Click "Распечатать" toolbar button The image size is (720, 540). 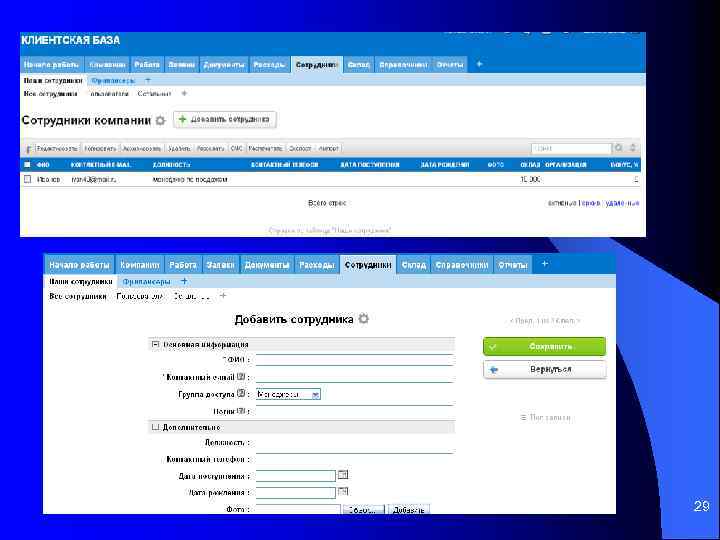click(x=266, y=148)
